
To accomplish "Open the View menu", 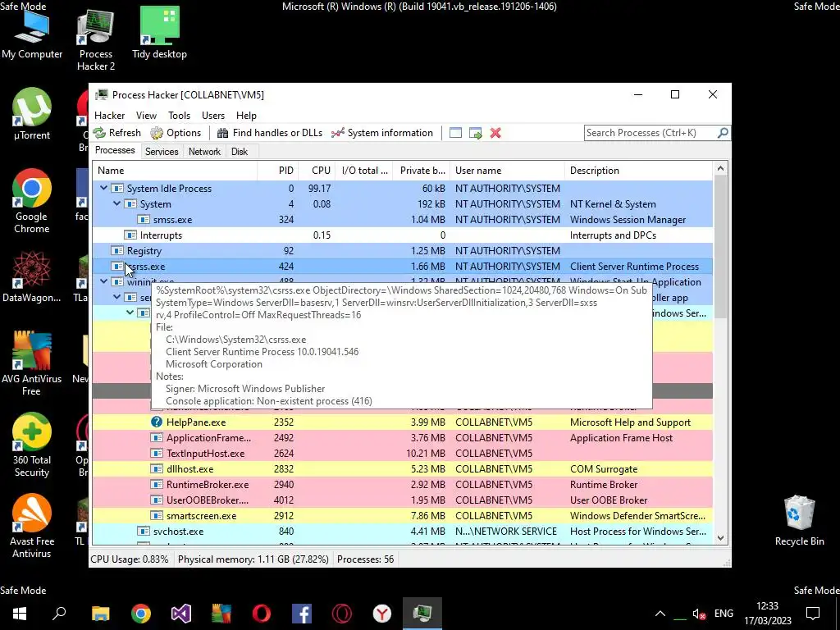I will pyautogui.click(x=146, y=115).
